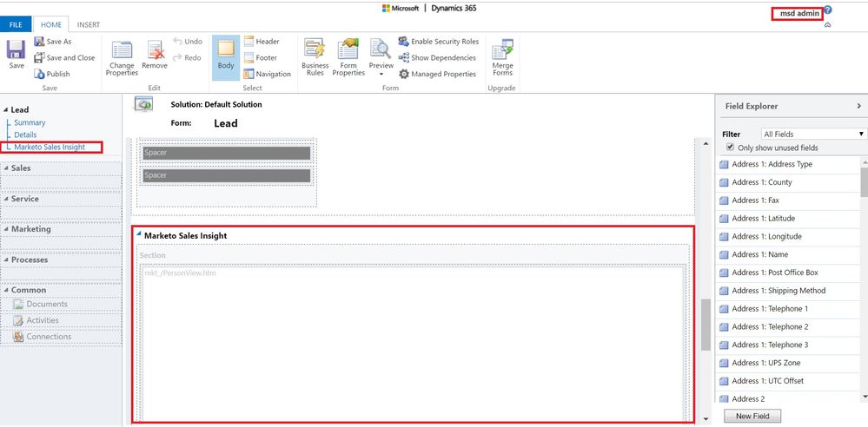Collapse the Field Explorer pane

click(858, 106)
